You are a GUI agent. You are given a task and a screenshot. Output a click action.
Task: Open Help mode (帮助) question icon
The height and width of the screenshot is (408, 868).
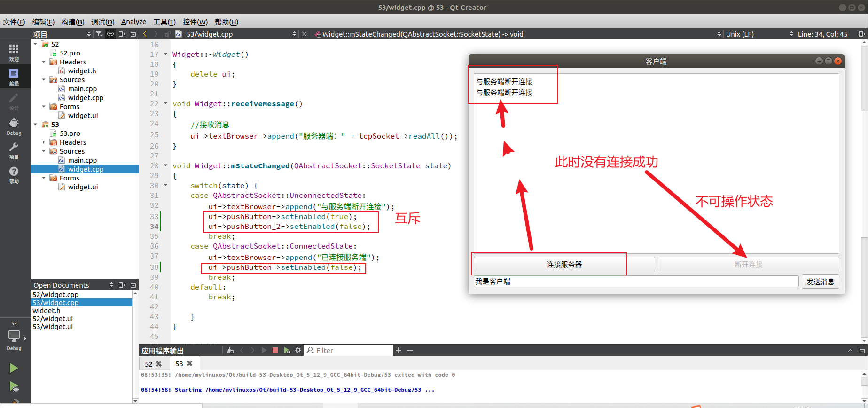coord(14,175)
